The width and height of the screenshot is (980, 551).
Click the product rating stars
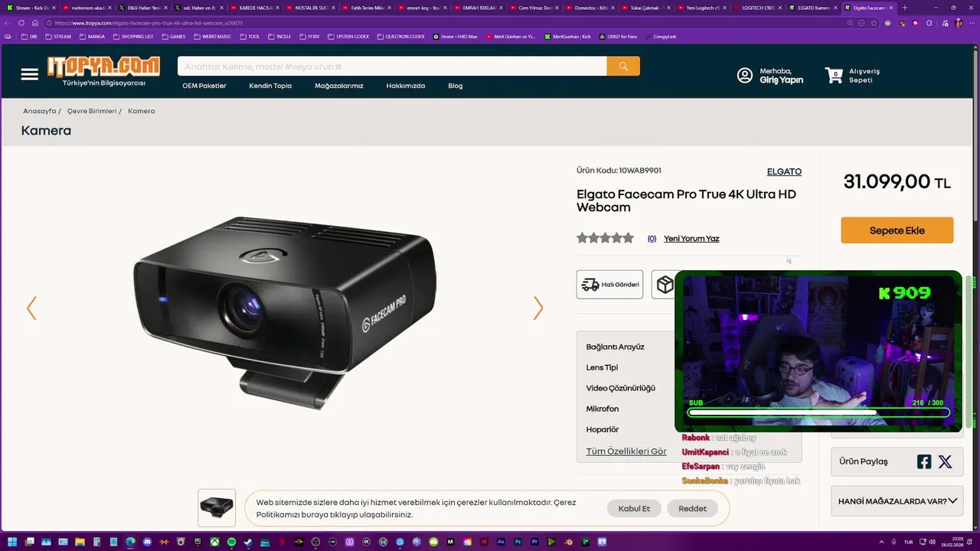click(606, 238)
